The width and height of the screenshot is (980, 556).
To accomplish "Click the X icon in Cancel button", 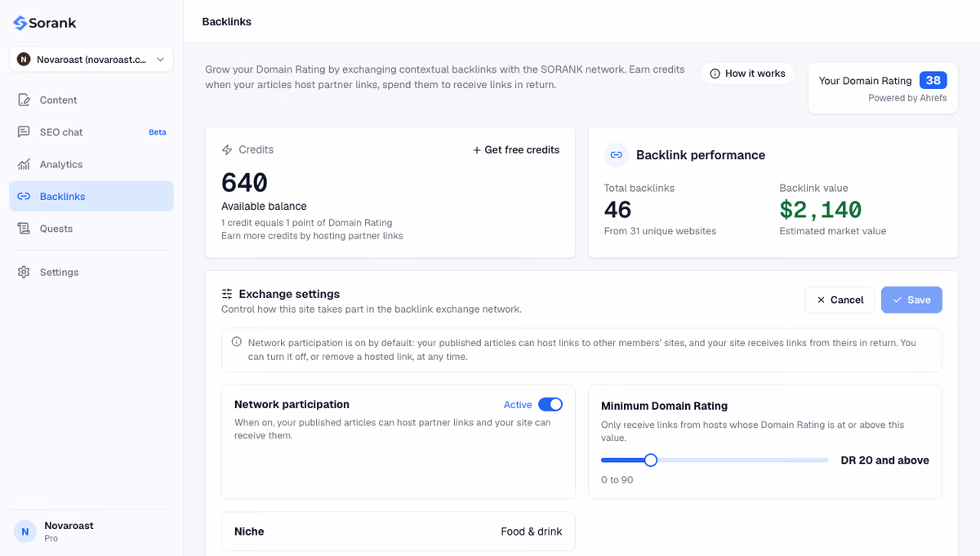I will tap(821, 300).
